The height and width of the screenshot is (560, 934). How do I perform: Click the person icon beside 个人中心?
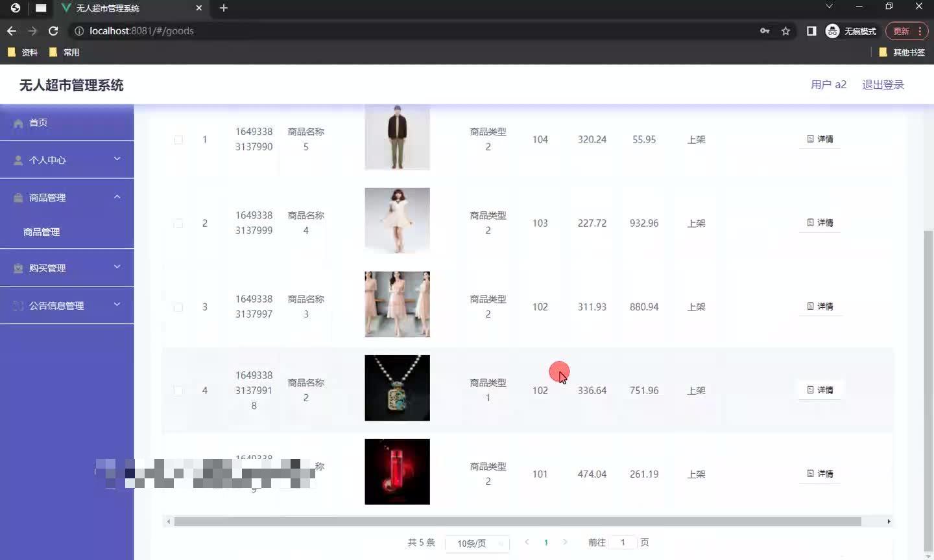point(18,160)
